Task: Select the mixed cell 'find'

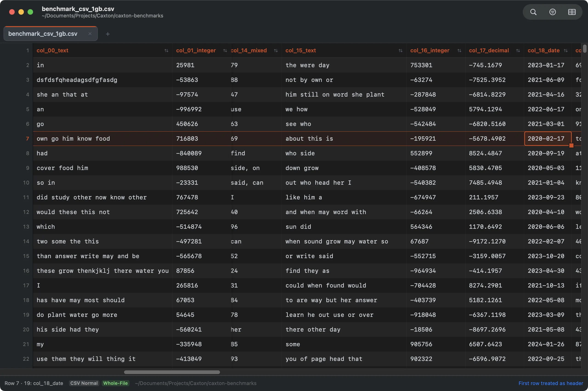Action: tap(256, 153)
